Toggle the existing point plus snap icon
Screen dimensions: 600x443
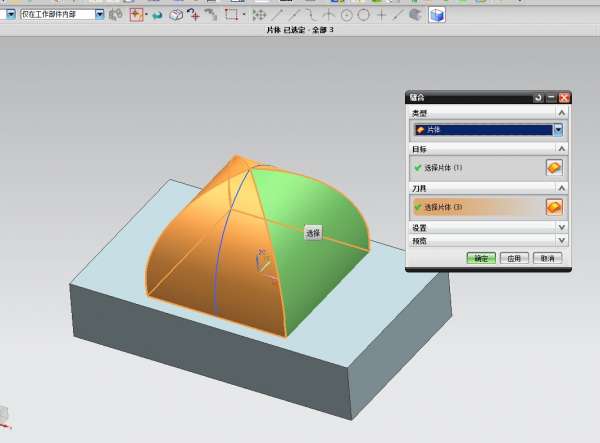pos(381,15)
